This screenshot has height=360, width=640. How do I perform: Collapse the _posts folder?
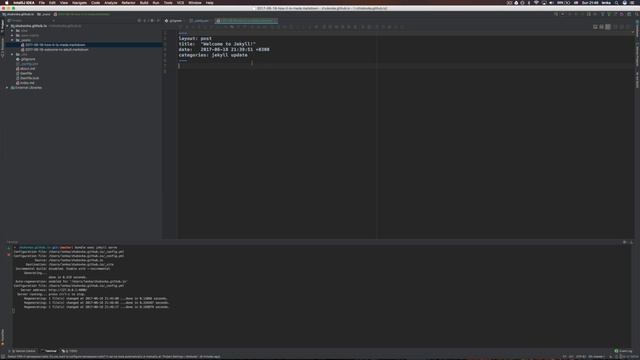coord(12,40)
